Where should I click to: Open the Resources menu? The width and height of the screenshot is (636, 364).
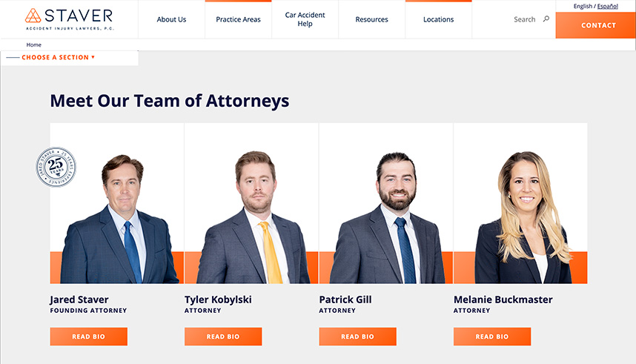click(x=371, y=19)
